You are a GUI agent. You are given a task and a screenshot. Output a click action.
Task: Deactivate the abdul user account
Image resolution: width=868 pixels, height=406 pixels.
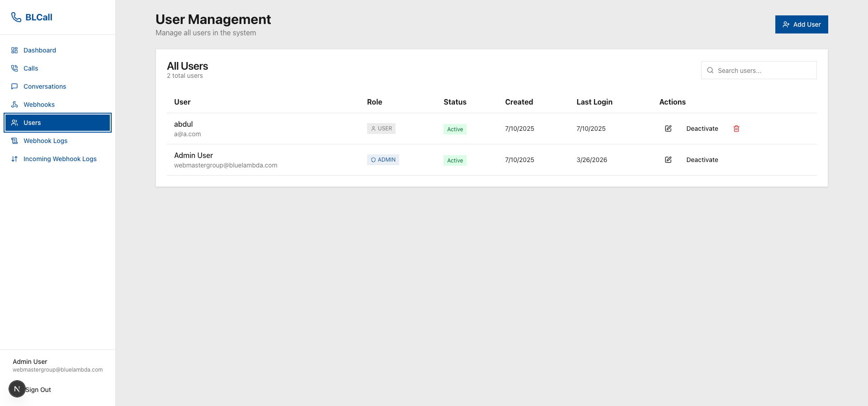point(702,129)
